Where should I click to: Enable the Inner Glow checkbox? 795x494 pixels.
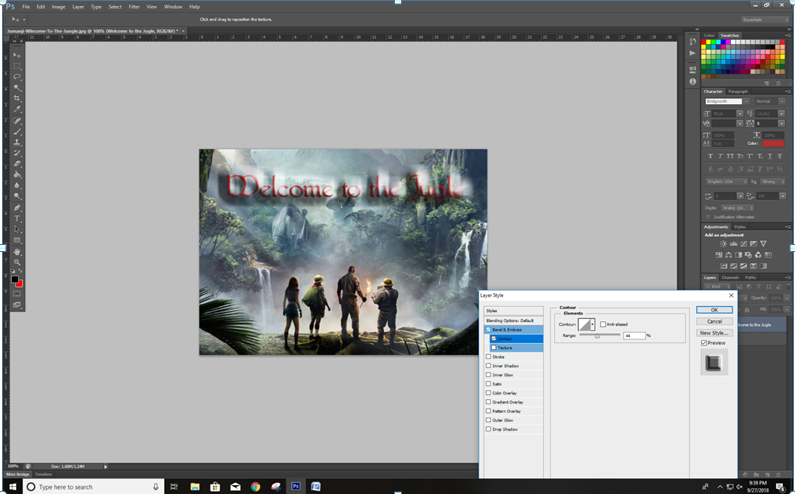click(488, 375)
